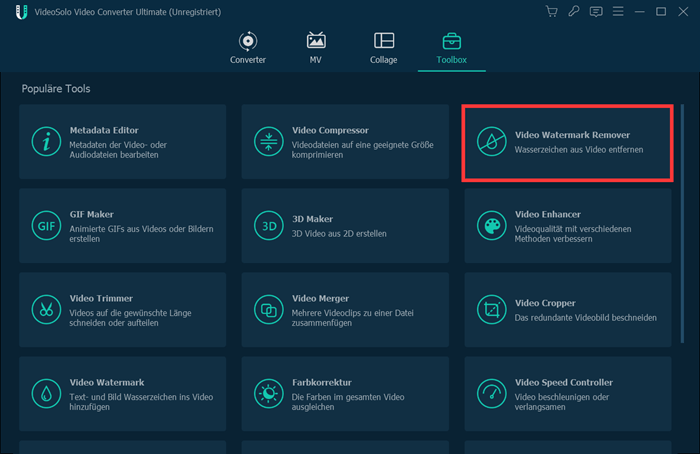Open Video Trimmer title text

coord(101,298)
